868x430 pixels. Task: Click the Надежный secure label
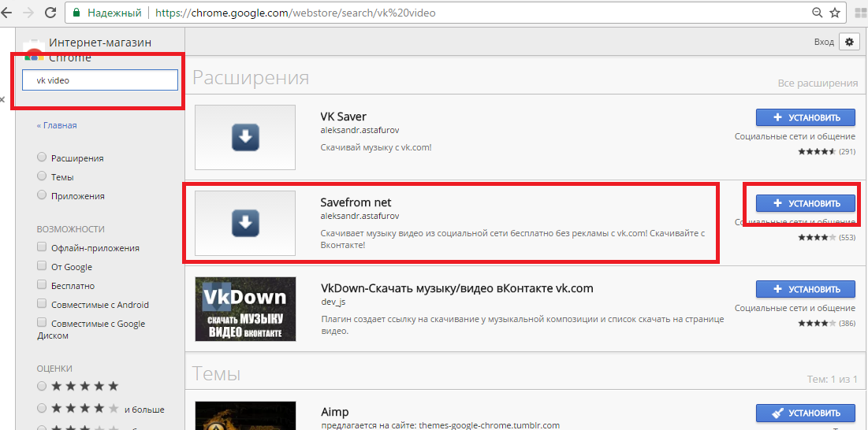click(114, 13)
